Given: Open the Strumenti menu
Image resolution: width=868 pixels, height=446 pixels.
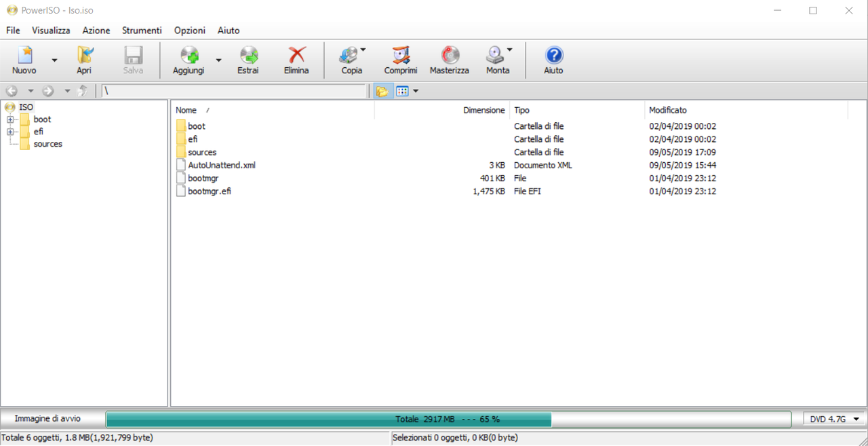Looking at the screenshot, I should coord(142,31).
